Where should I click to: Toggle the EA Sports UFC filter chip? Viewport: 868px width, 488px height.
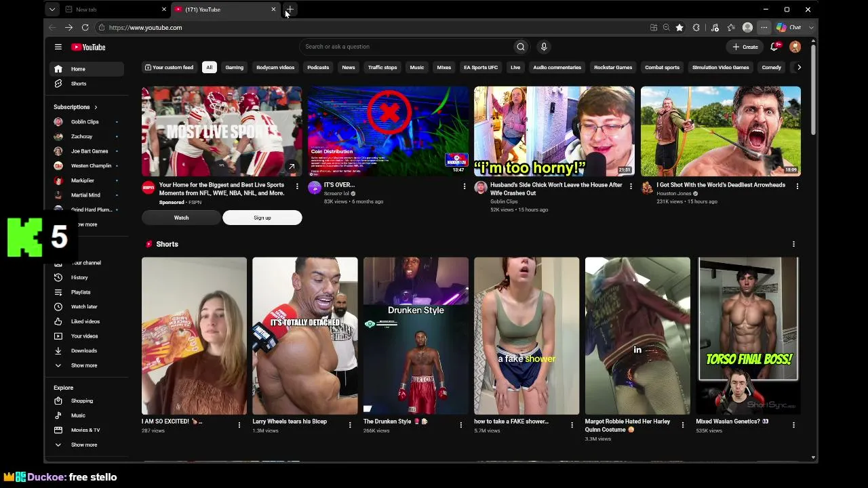tap(481, 67)
